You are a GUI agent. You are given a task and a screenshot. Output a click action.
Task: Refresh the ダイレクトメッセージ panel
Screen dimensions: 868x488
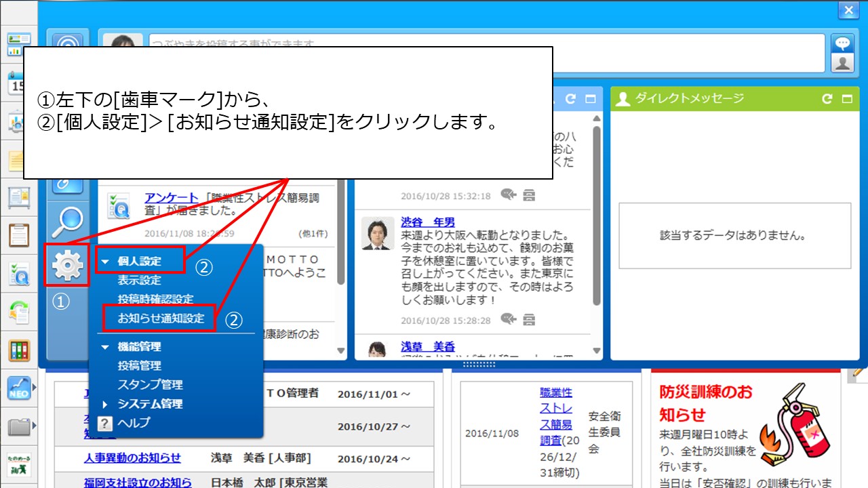pyautogui.click(x=827, y=99)
